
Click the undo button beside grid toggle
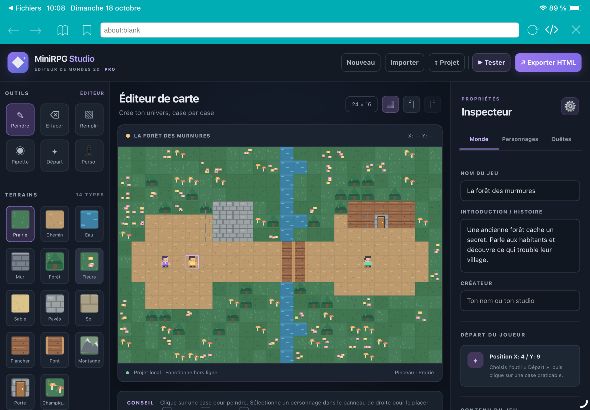pos(411,104)
